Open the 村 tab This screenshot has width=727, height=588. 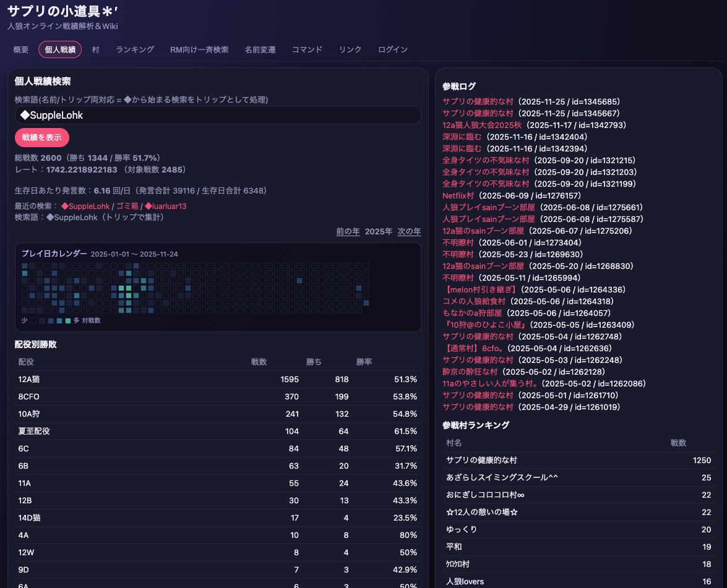click(x=95, y=49)
